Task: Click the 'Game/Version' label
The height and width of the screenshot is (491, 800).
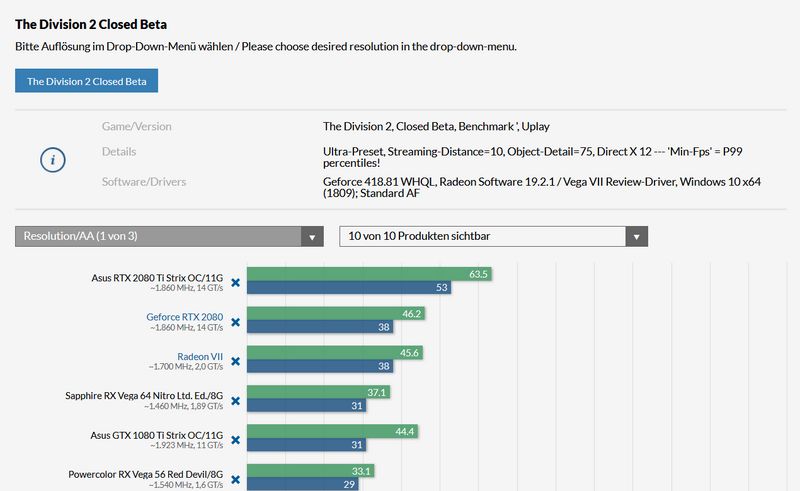Action: pyautogui.click(x=136, y=126)
